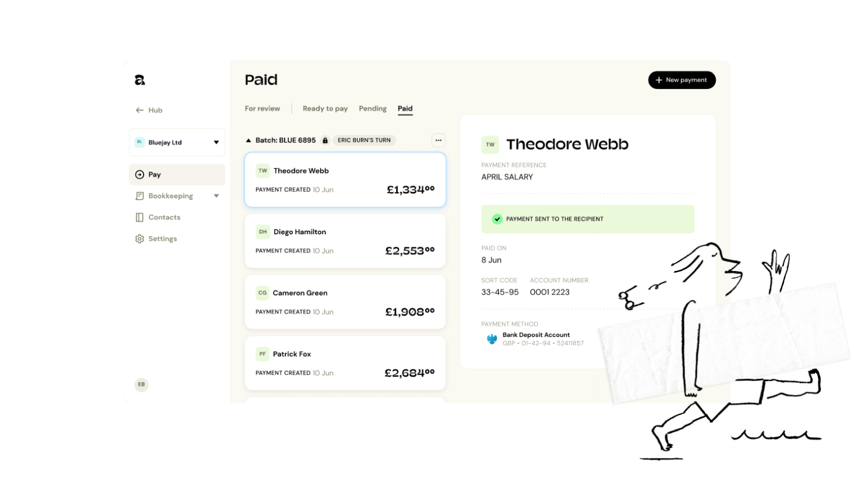Click the lock icon beside Batch BLUE 6895

click(324, 140)
